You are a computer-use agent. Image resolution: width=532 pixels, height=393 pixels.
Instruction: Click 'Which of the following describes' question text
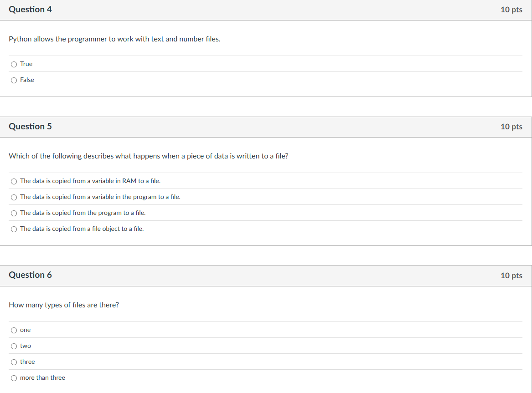pyautogui.click(x=149, y=156)
